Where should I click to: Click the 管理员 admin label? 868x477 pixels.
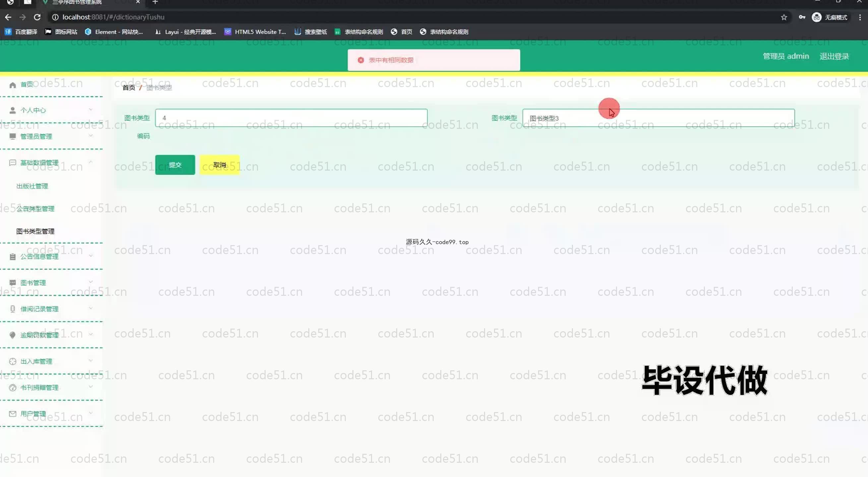(x=786, y=56)
